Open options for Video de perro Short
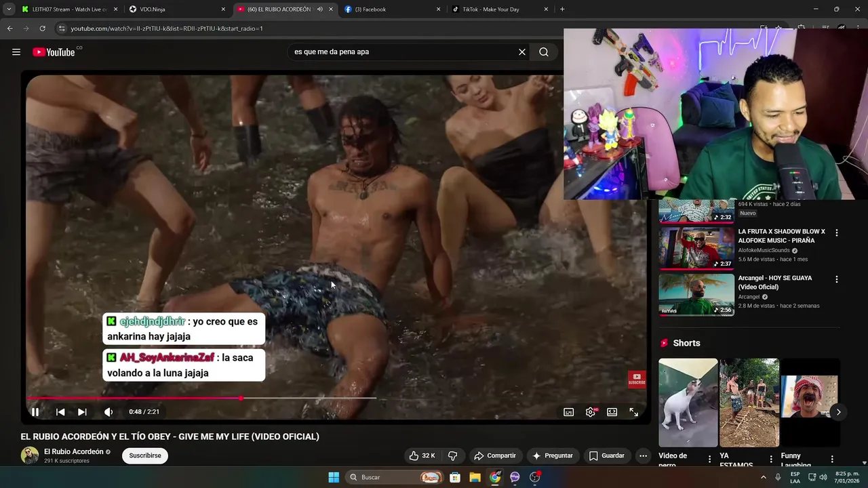868x488 pixels. 710,460
